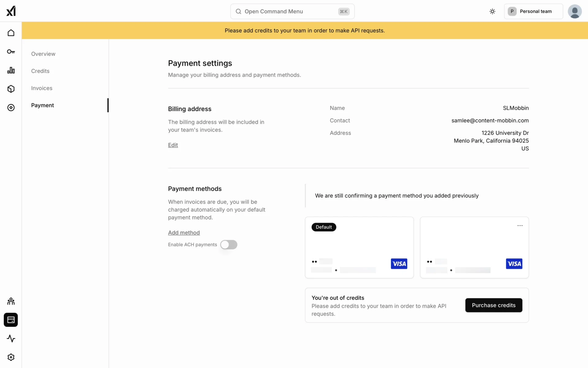Open the team members sidebar icon
Image resolution: width=588 pixels, height=368 pixels.
tap(11, 301)
